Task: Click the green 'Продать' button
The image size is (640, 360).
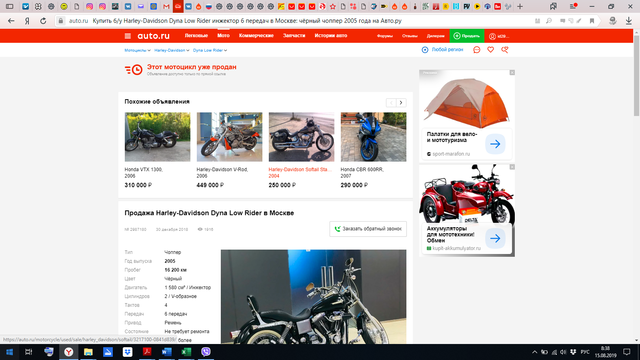Action: 467,36
